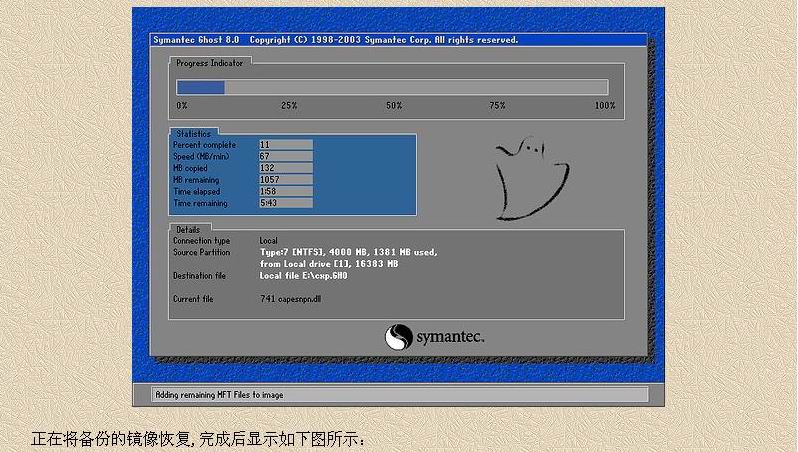Click the Time remaining value field 5:43

pos(286,203)
